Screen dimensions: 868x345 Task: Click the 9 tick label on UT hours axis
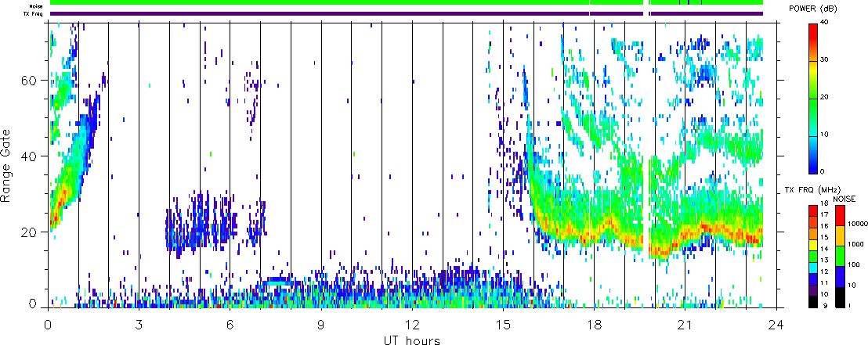(321, 324)
